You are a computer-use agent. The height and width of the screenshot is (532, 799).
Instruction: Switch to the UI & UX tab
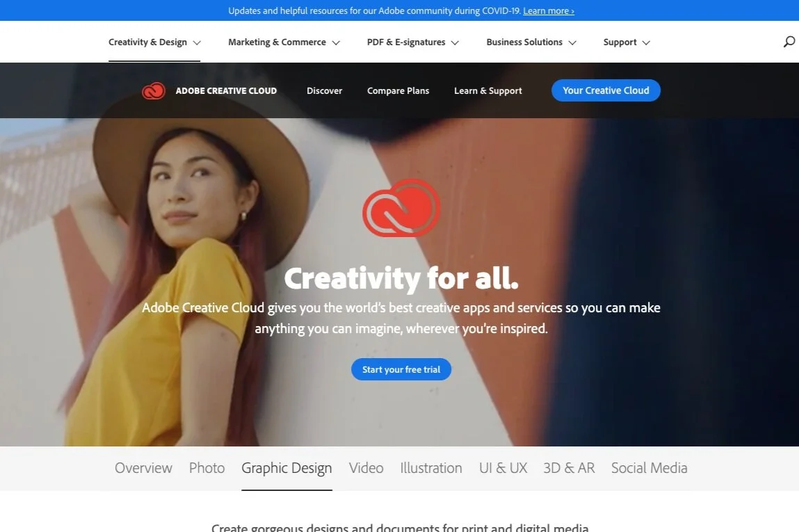503,468
